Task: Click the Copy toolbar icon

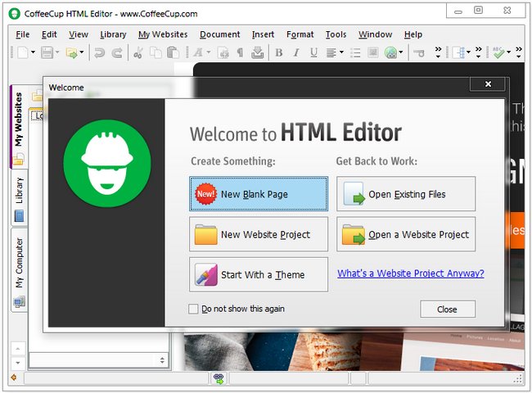Action: (156, 52)
